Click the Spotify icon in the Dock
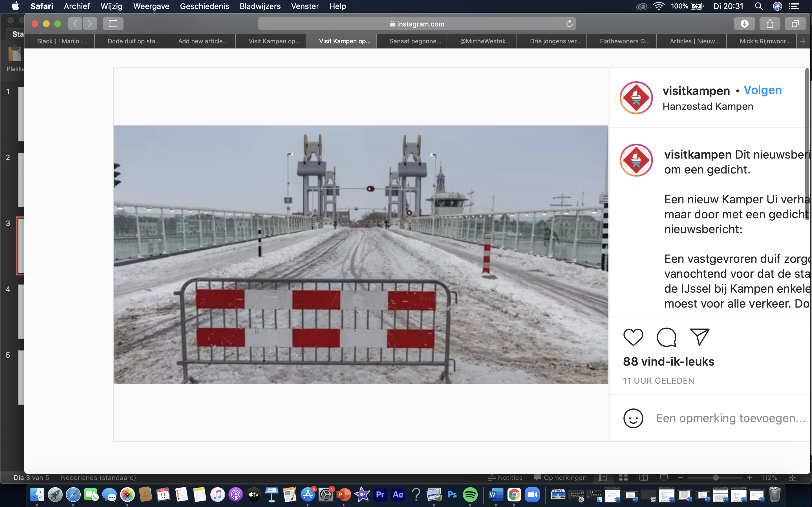 click(x=470, y=494)
